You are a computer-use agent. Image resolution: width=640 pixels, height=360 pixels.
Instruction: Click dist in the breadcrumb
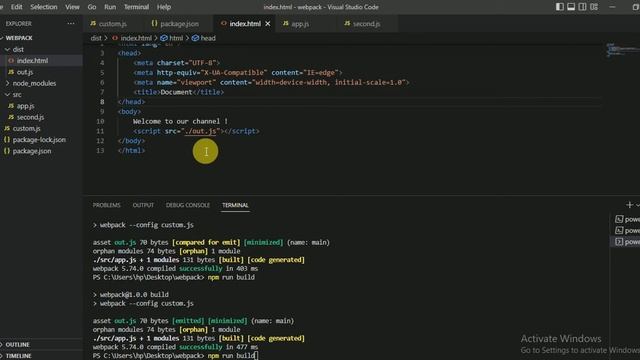96,38
